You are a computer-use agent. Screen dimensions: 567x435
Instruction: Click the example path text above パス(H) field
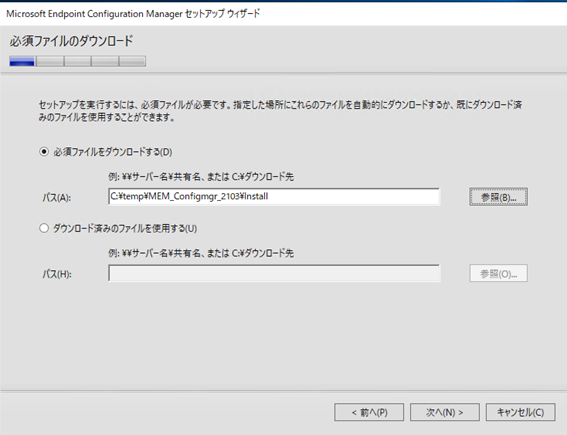click(x=201, y=253)
